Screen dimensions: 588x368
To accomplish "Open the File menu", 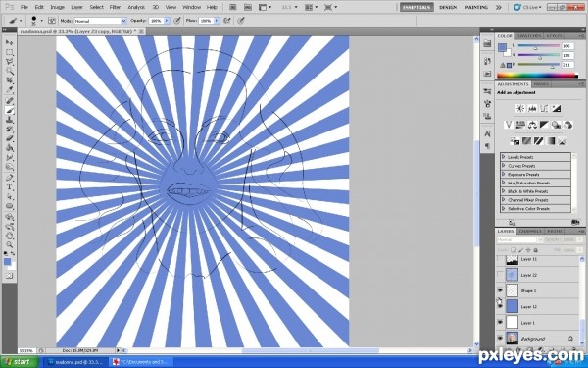I will click(24, 7).
